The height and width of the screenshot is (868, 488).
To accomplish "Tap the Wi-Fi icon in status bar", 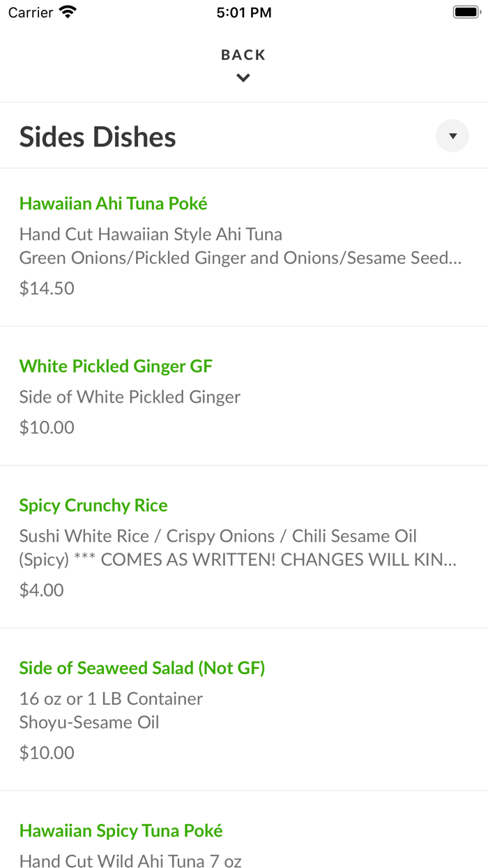I will (x=66, y=11).
